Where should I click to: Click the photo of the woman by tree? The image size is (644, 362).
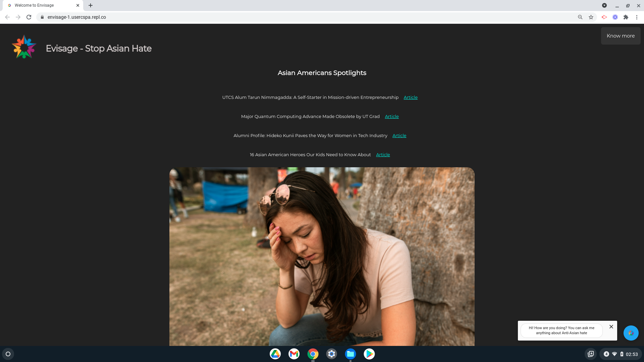322,256
